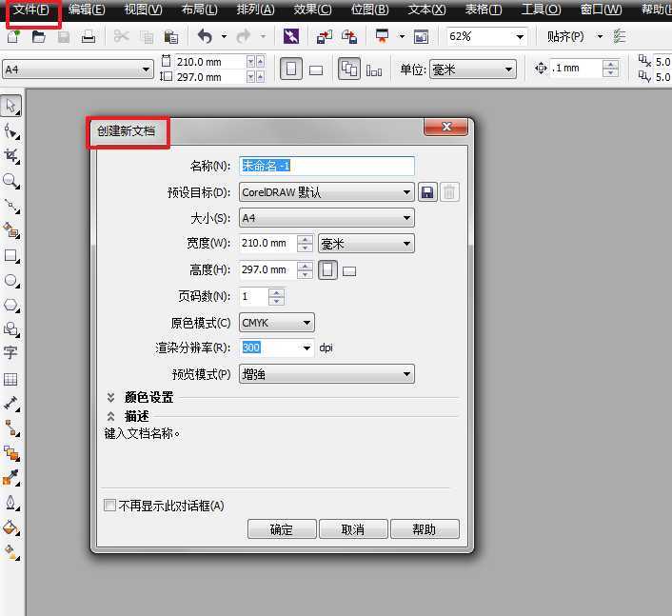Screen dimensions: 672x616
Task: Save preset with diskette icon in dialog
Action: click(427, 192)
